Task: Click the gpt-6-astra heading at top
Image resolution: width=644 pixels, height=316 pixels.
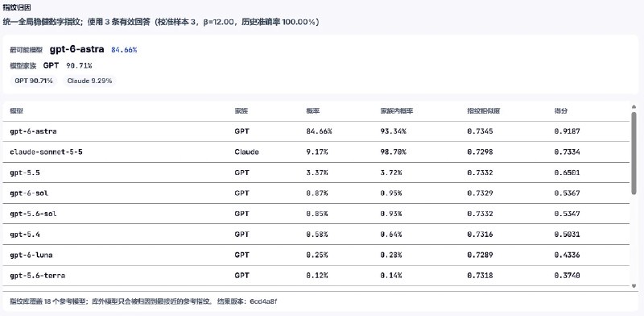Action: [76, 49]
